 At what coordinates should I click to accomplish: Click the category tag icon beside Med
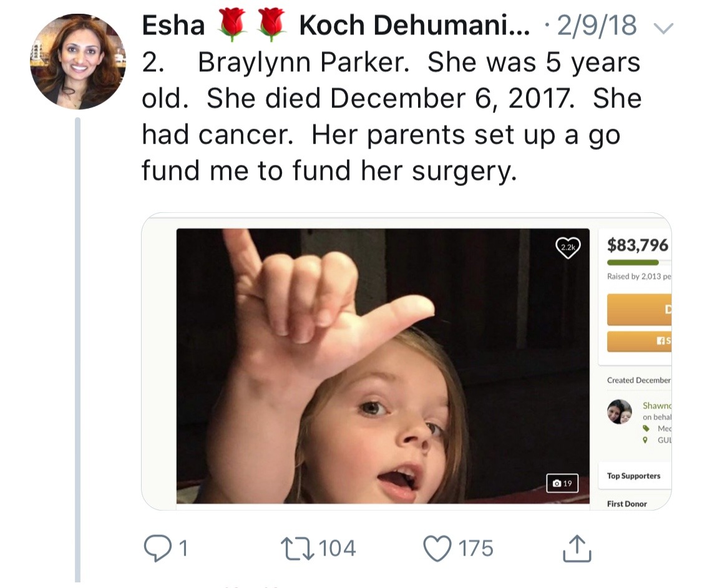tap(646, 428)
